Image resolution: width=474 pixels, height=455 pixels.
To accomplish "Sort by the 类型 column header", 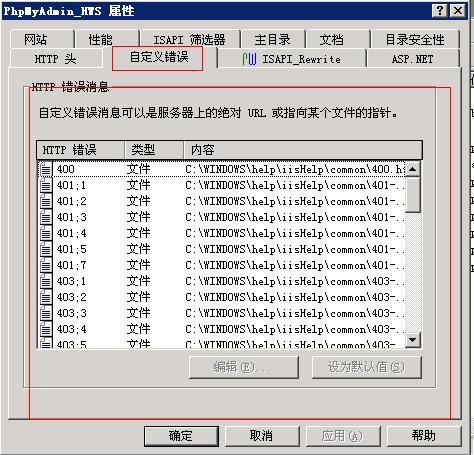I will 154,150.
